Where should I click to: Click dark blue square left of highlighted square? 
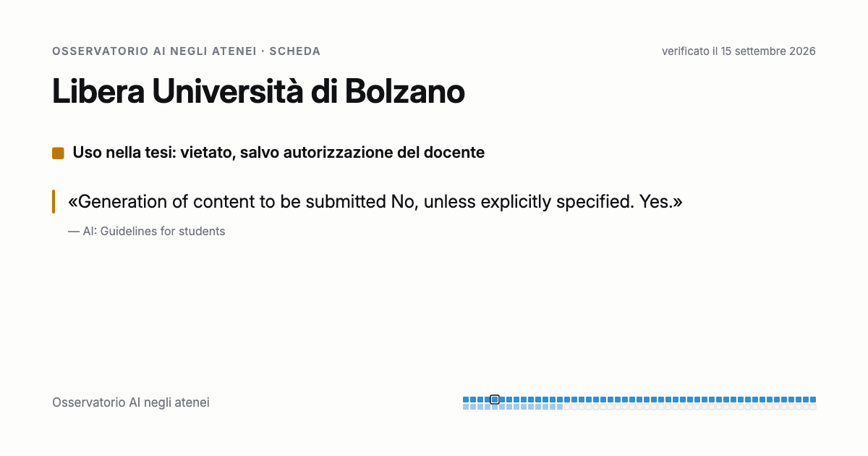coord(488,400)
